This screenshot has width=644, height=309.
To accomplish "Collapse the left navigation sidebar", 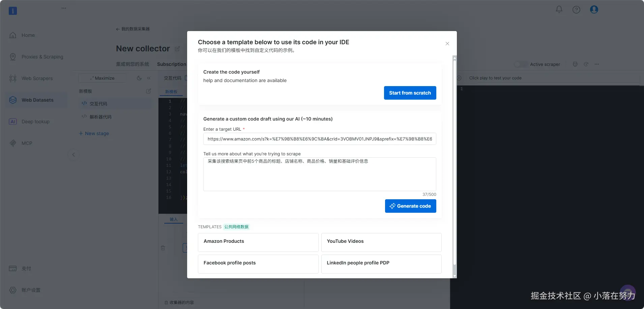I will (74, 155).
